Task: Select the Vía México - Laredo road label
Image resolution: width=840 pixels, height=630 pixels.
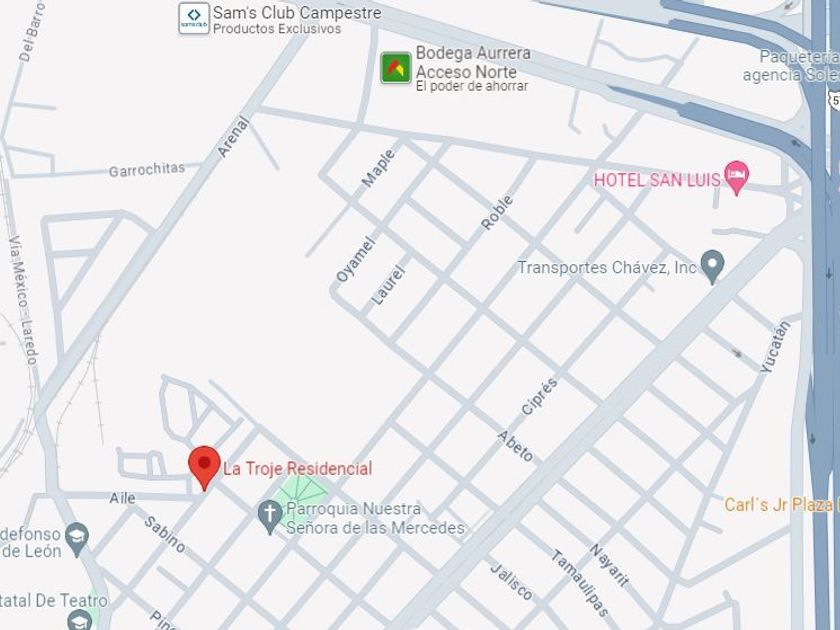Action: (x=24, y=300)
